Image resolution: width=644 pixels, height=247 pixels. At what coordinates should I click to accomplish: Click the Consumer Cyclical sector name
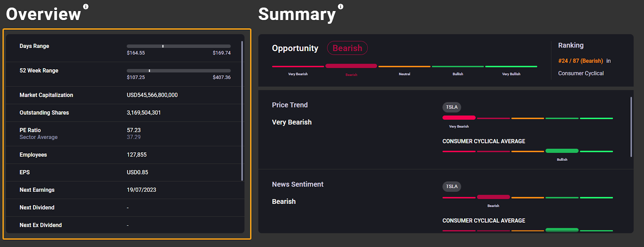581,73
